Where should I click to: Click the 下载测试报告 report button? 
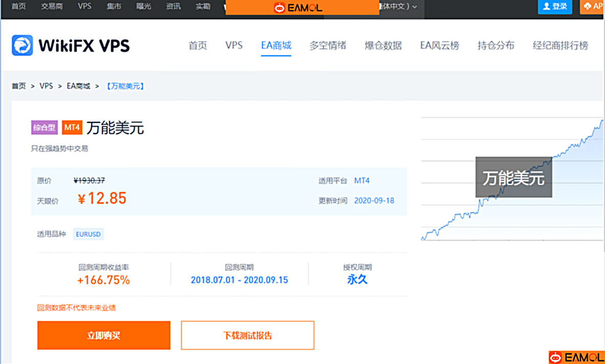point(247,335)
